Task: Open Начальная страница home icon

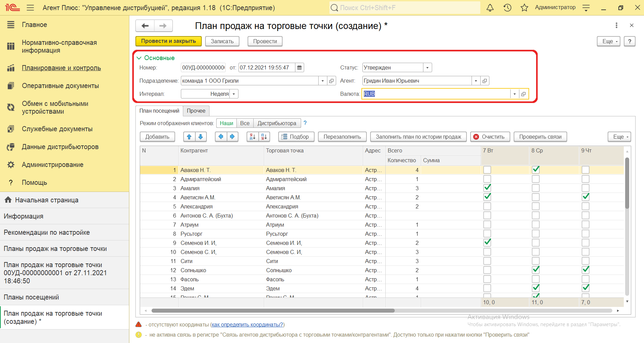Action: point(8,200)
